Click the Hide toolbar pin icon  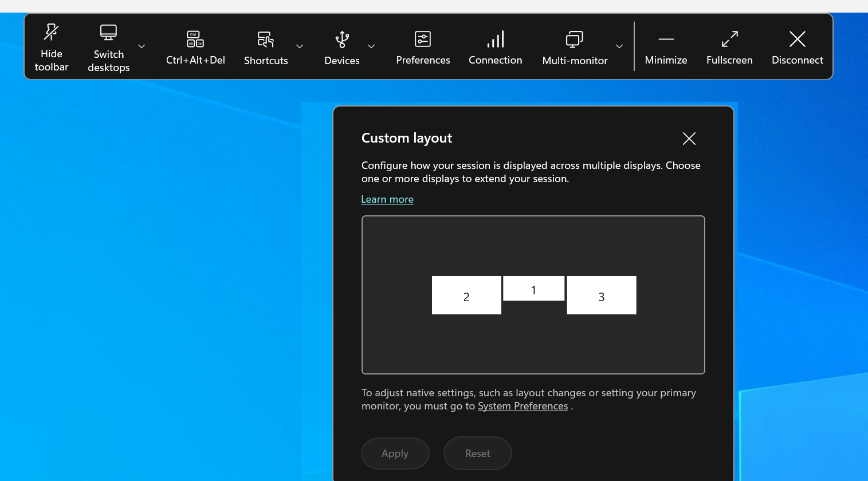(x=51, y=33)
